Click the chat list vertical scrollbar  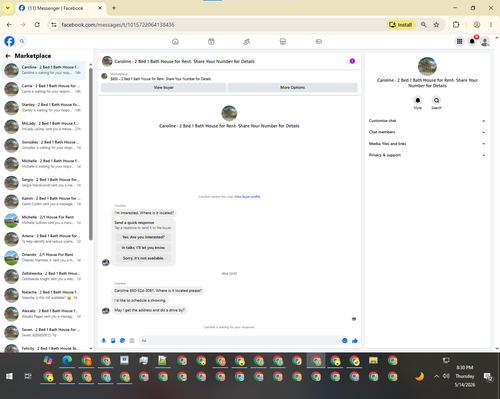(91, 153)
